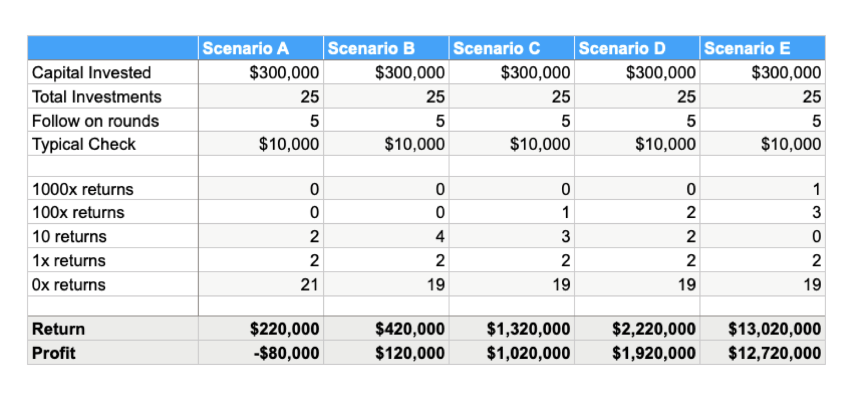Screen dimensions: 868x404
Task: Click the $1,320,000 return value
Action: coord(528,329)
